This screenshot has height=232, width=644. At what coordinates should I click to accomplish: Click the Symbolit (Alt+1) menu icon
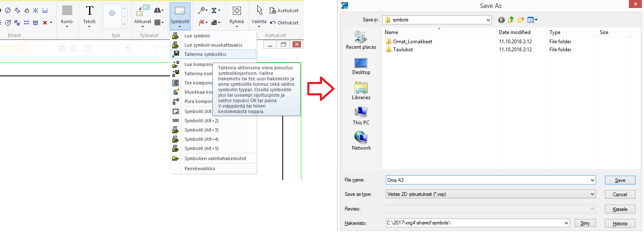176,111
